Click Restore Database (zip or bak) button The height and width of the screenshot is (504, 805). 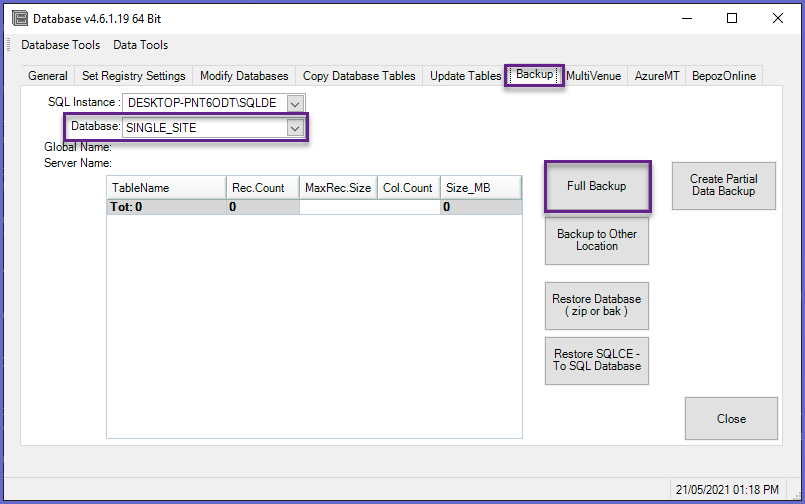coord(597,305)
